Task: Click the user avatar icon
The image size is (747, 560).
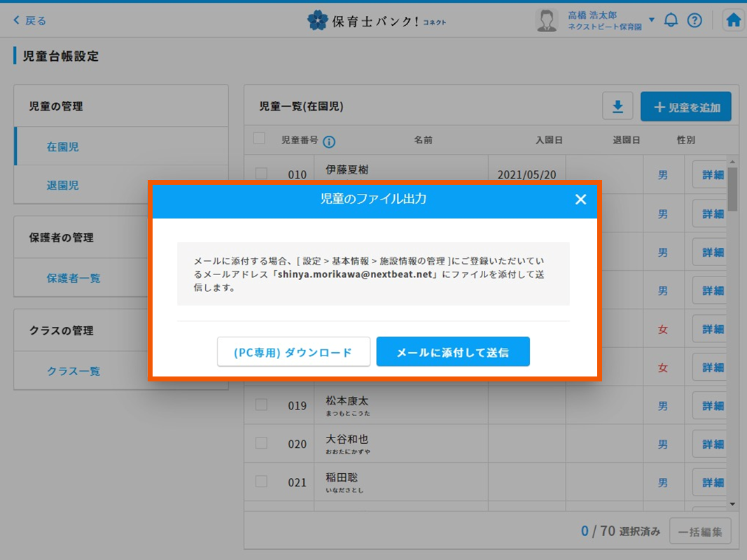Action: coord(546,20)
